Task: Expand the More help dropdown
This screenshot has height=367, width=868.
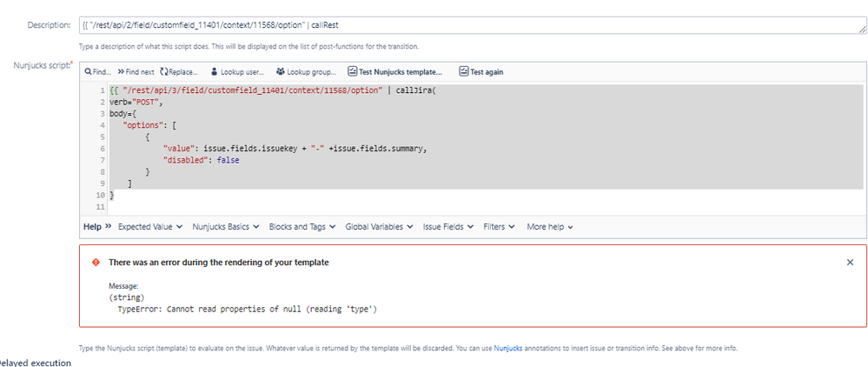Action: [x=550, y=227]
